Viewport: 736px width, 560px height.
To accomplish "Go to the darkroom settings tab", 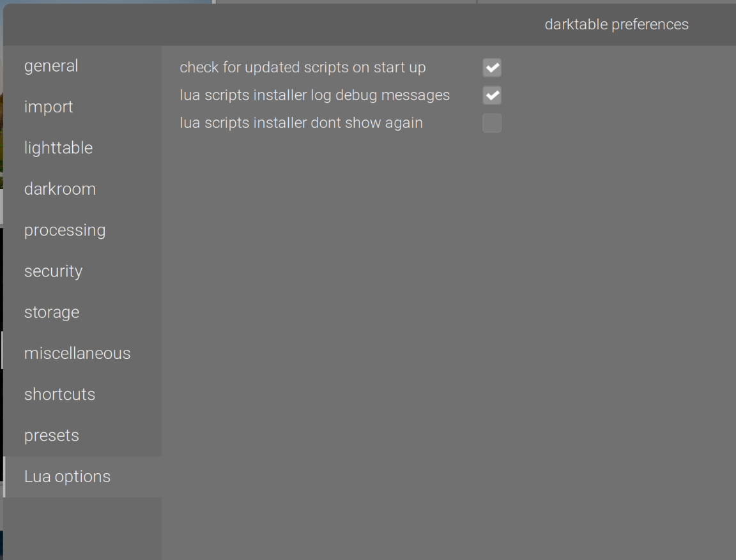I will tap(60, 189).
